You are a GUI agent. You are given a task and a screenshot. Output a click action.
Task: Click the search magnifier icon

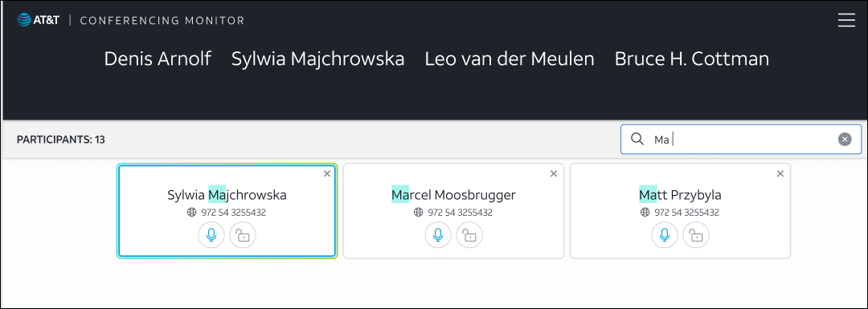tap(637, 139)
